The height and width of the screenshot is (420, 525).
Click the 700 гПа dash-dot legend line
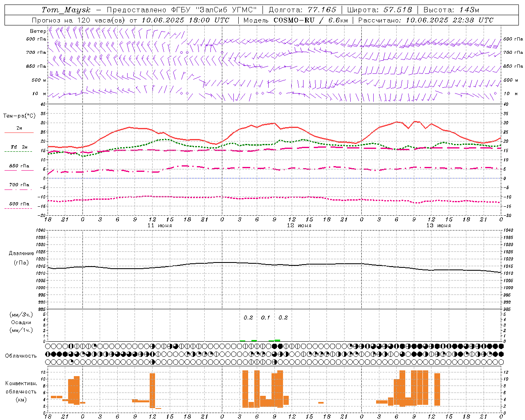tap(19, 189)
